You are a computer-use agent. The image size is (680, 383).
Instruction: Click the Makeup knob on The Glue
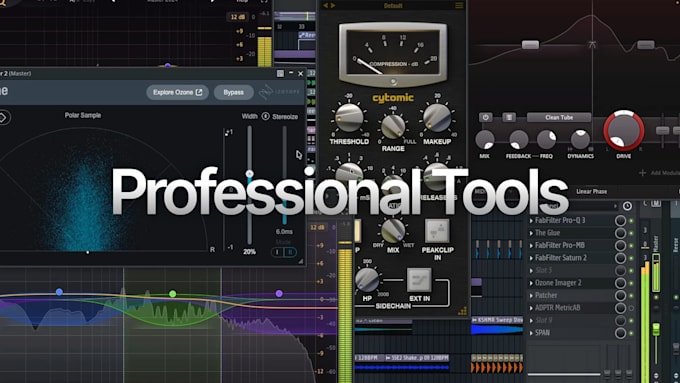(437, 118)
